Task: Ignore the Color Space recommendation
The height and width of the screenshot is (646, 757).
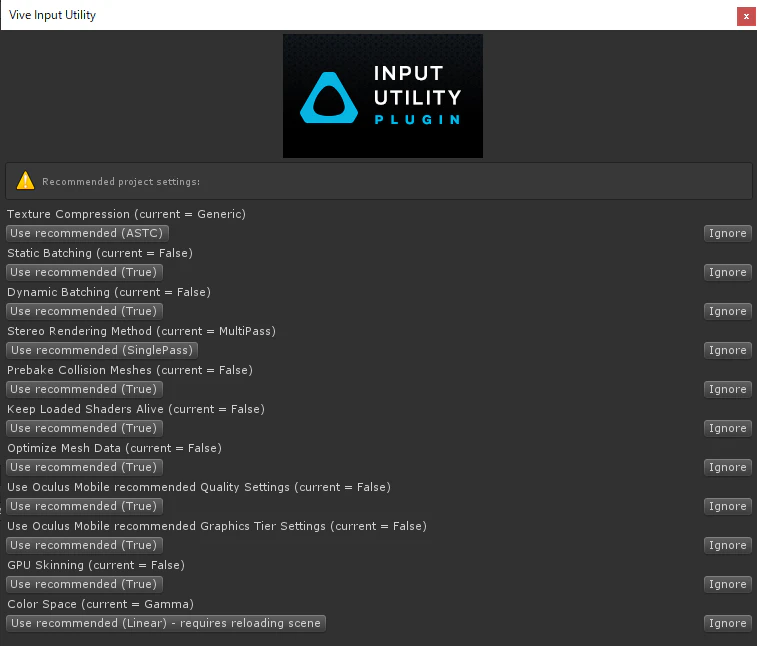Action: click(727, 623)
